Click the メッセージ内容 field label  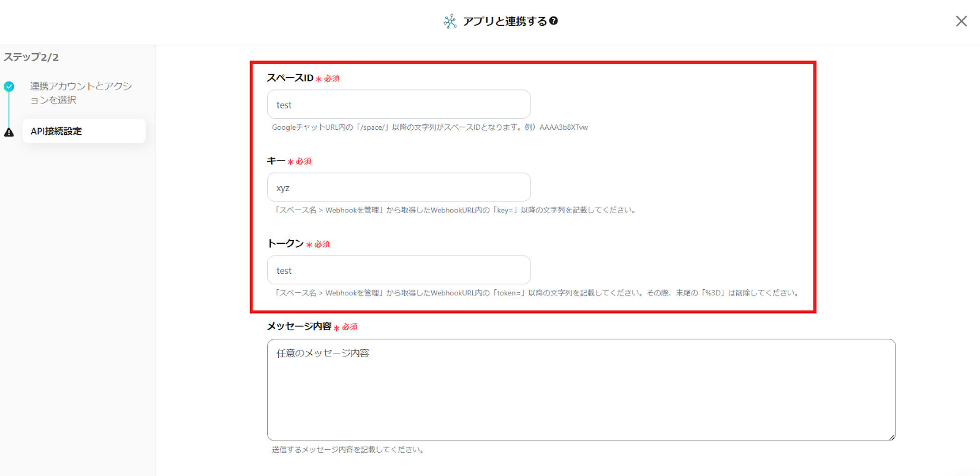tap(300, 327)
